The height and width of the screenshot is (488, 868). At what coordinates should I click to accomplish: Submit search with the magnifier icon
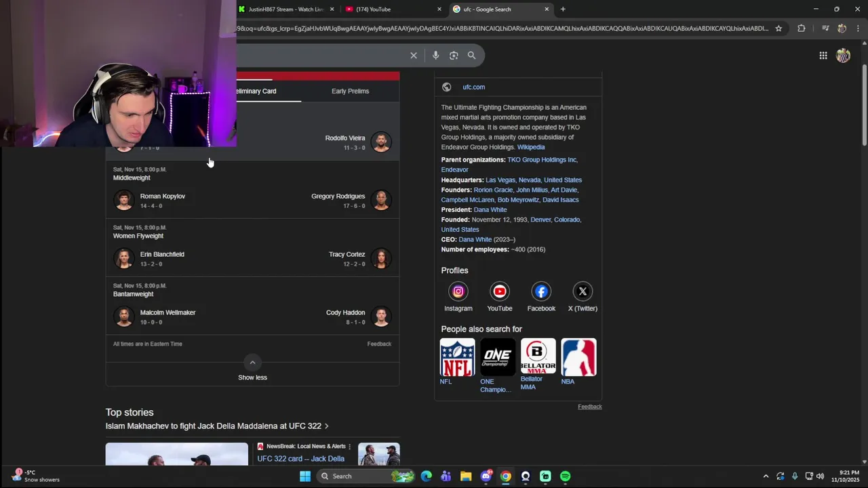[x=471, y=56]
